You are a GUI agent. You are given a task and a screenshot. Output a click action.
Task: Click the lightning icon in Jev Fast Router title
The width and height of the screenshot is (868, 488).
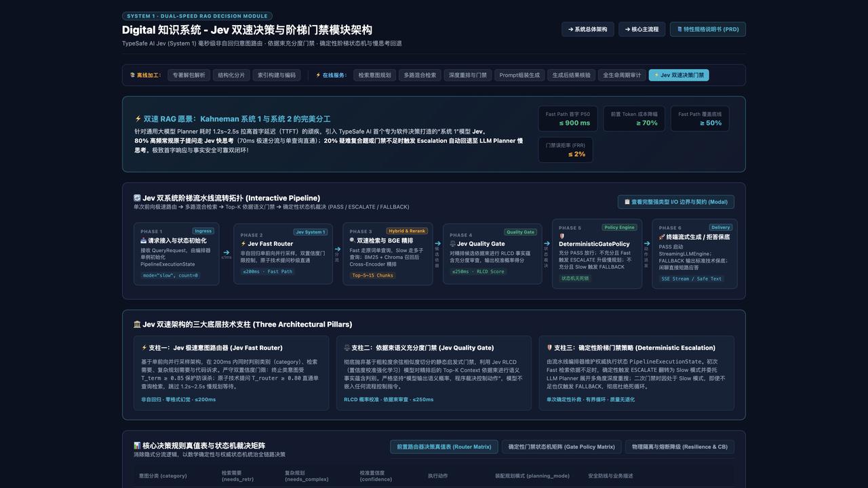[243, 244]
